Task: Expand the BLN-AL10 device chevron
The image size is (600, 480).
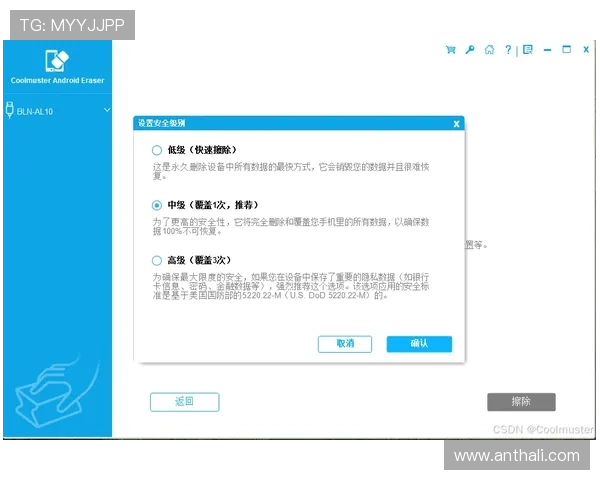Action: 107,110
